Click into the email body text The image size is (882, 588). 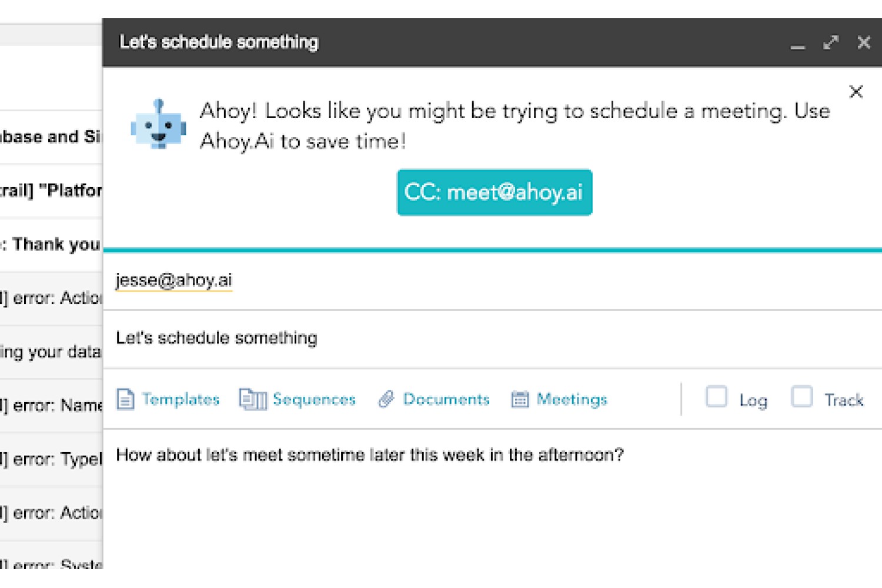[x=370, y=455]
